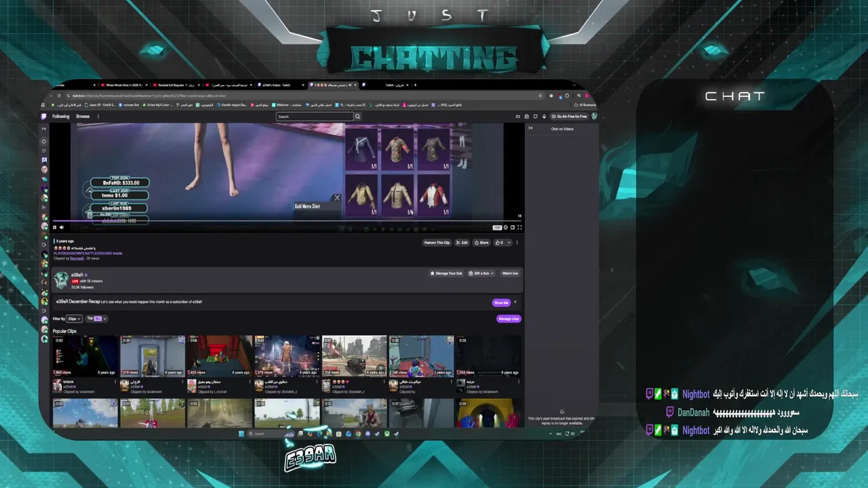The width and height of the screenshot is (868, 488).
Task: Click DanDanah username in chat overlay
Action: (x=693, y=412)
